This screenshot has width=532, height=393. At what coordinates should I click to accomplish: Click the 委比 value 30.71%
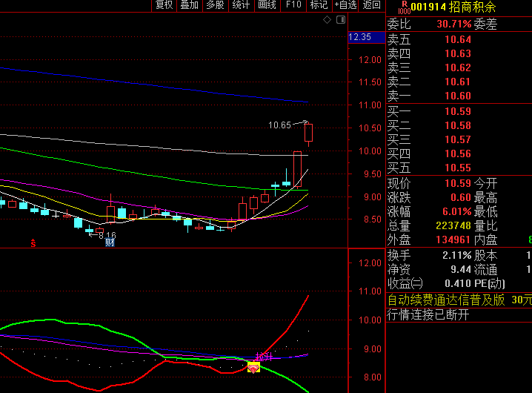click(454, 24)
